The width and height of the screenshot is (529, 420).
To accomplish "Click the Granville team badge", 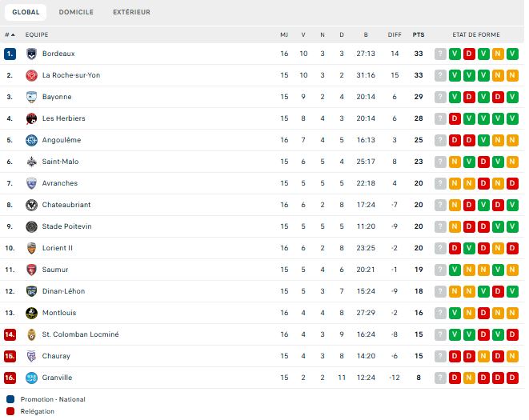I will pos(31,378).
